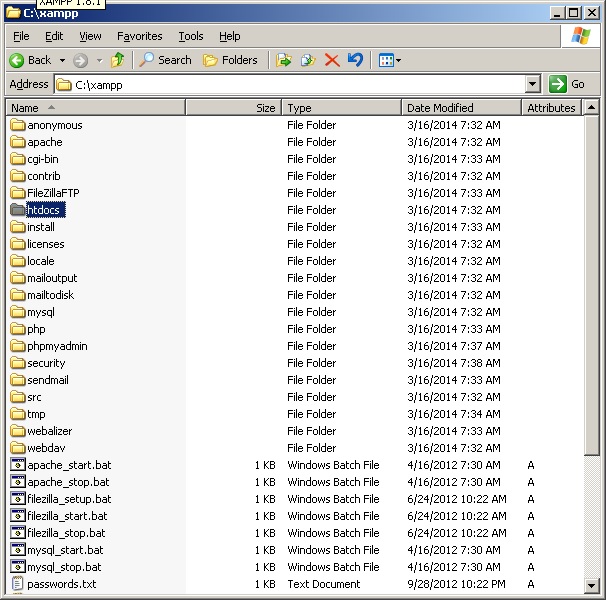Click the filezilla_start.bat file name
The height and width of the screenshot is (600, 606).
(67, 516)
